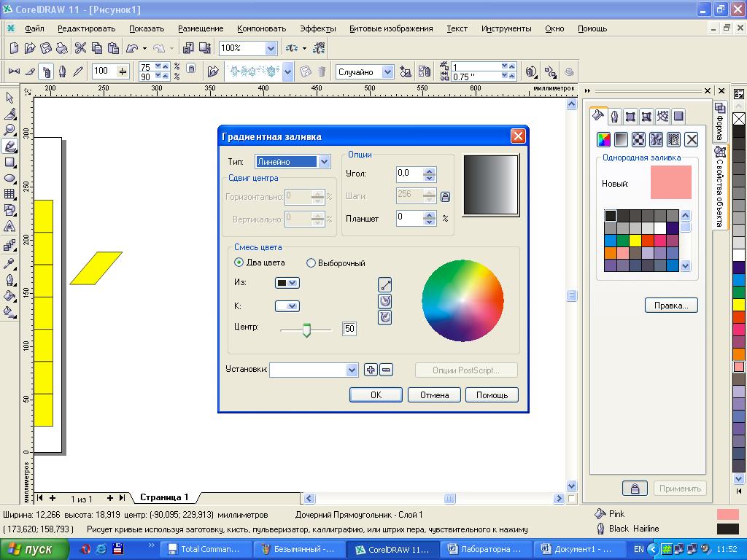The width and height of the screenshot is (747, 560).
Task: Open the 'Файл' menu
Action: tap(34, 28)
